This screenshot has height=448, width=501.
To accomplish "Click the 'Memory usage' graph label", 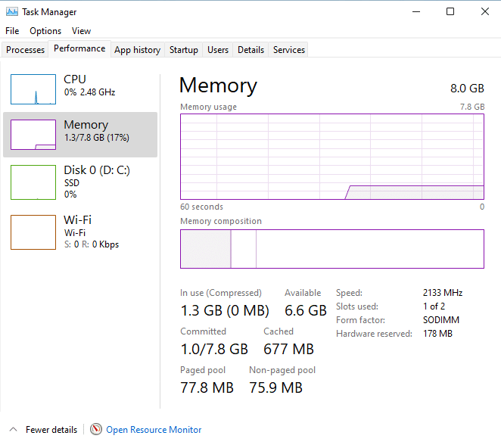I will coord(208,107).
